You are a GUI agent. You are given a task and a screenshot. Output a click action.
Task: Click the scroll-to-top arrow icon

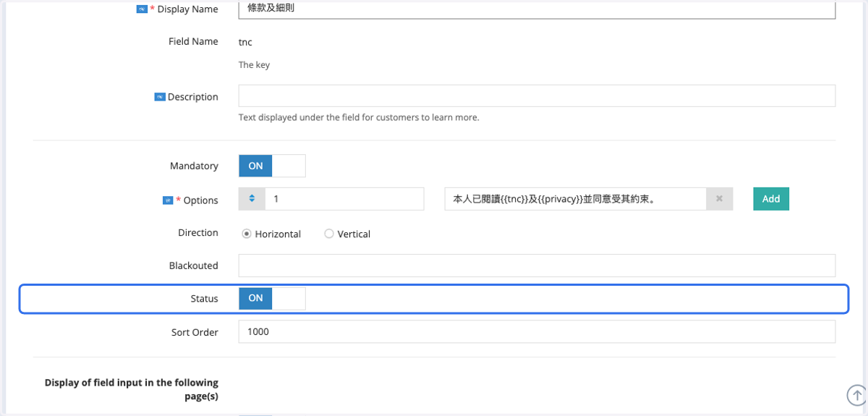(x=857, y=395)
